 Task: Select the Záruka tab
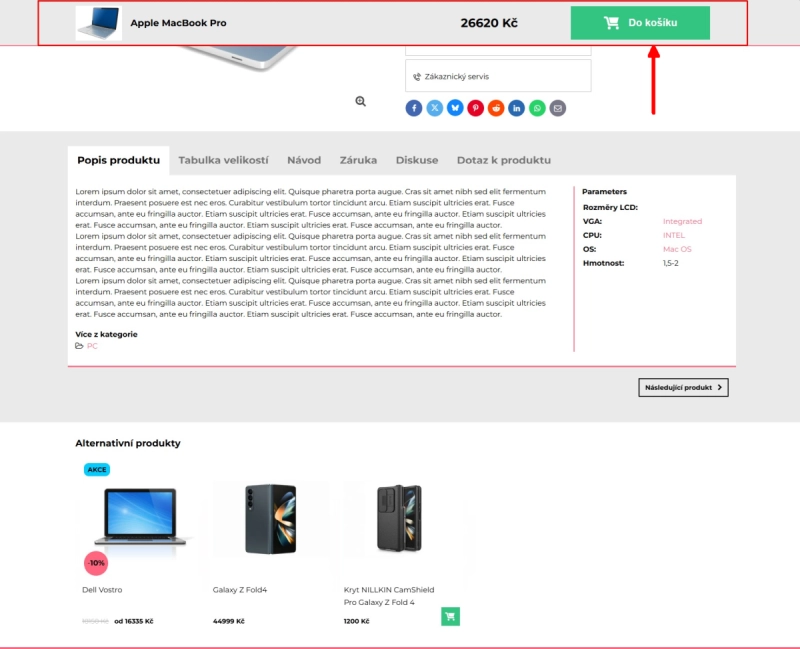[358, 160]
